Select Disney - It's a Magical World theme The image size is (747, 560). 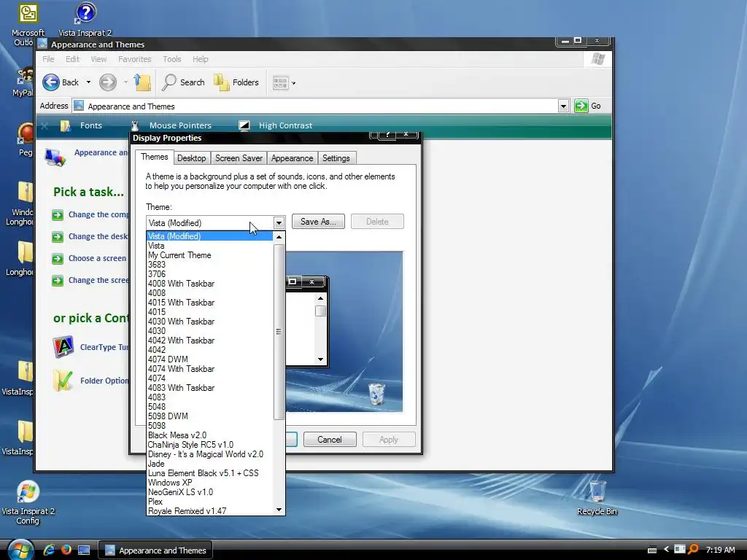coord(209,454)
